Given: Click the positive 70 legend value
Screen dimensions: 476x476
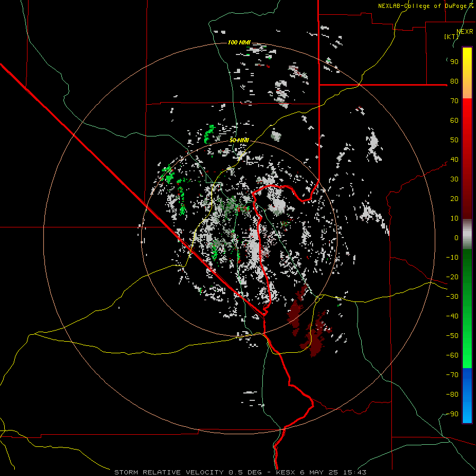Looking at the screenshot, I should click(454, 101).
